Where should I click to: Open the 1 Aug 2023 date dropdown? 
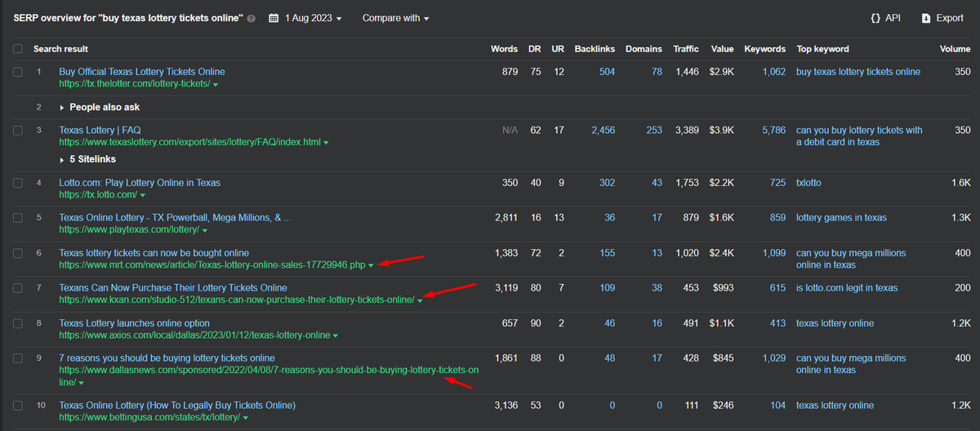(x=314, y=18)
